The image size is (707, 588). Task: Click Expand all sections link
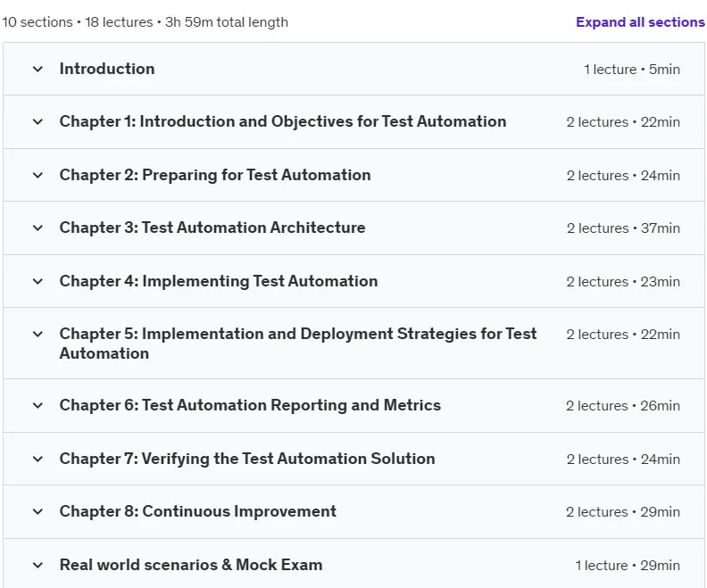640,22
